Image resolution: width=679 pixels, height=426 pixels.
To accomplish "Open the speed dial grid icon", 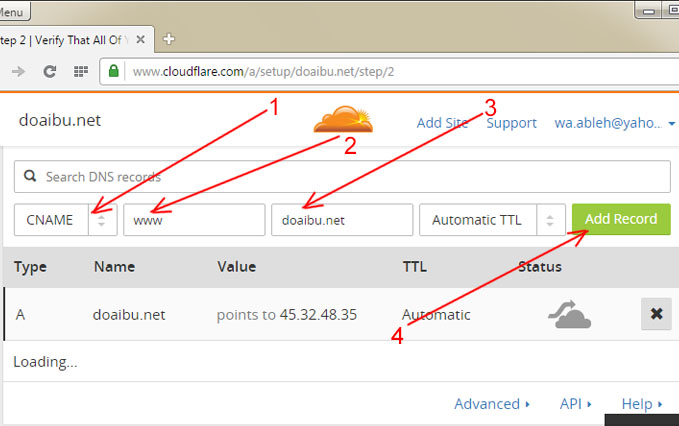I will coord(81,71).
